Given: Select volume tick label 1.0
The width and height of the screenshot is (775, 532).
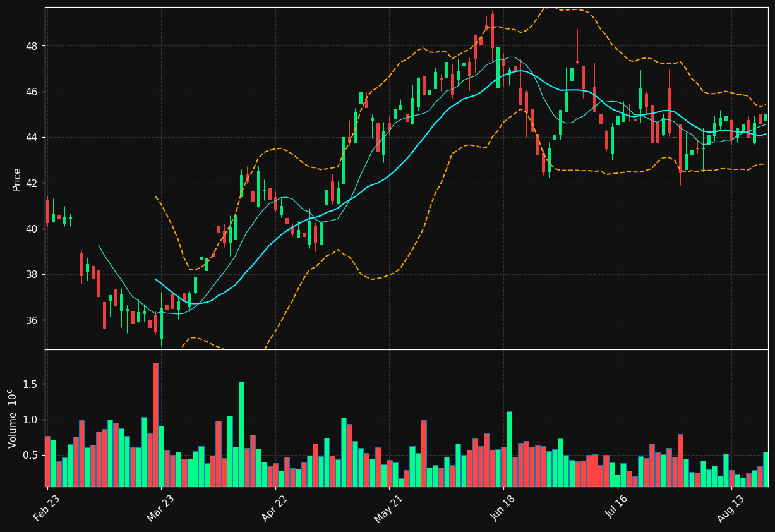Looking at the screenshot, I should click(x=31, y=420).
